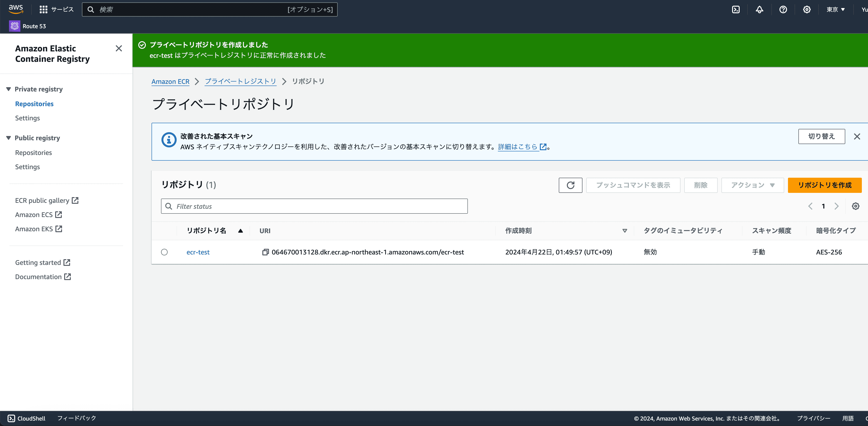This screenshot has height=426, width=868.
Task: Open the notifications bell
Action: click(760, 9)
